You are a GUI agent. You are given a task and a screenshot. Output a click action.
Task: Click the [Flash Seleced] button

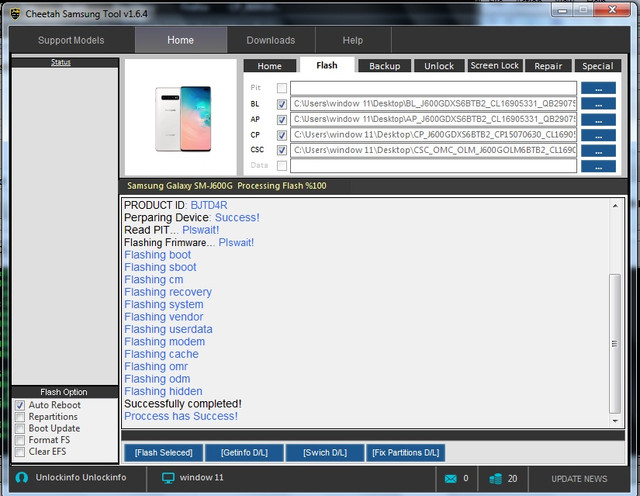pos(164,453)
